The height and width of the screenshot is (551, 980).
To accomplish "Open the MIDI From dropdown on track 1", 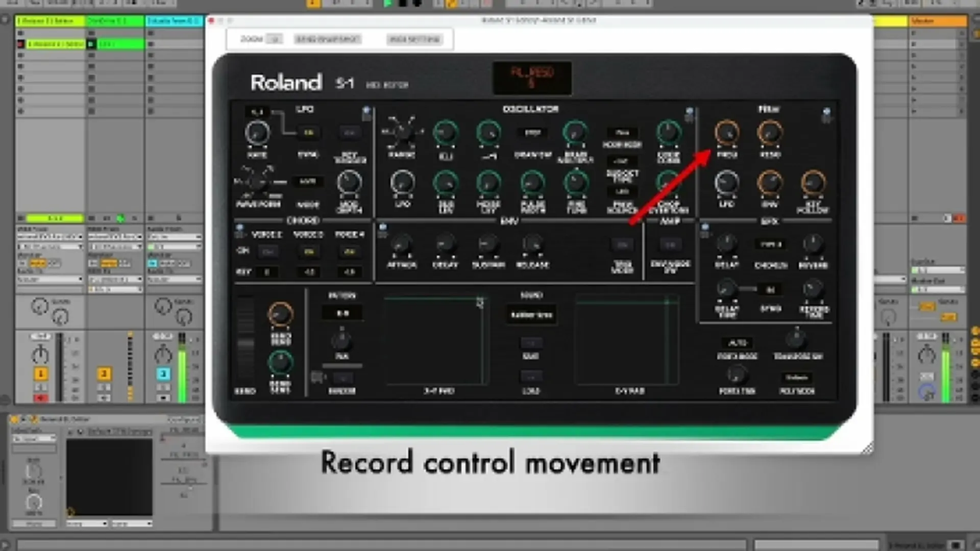I will click(50, 237).
